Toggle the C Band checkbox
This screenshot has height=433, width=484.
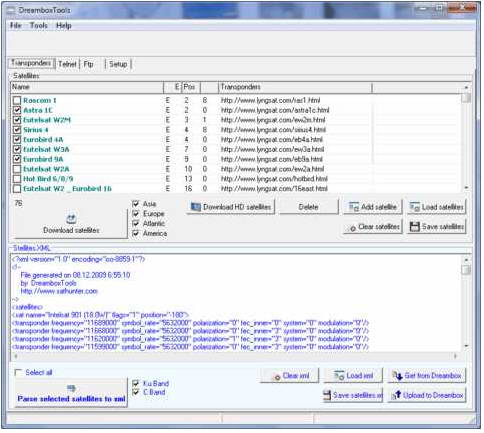(136, 392)
